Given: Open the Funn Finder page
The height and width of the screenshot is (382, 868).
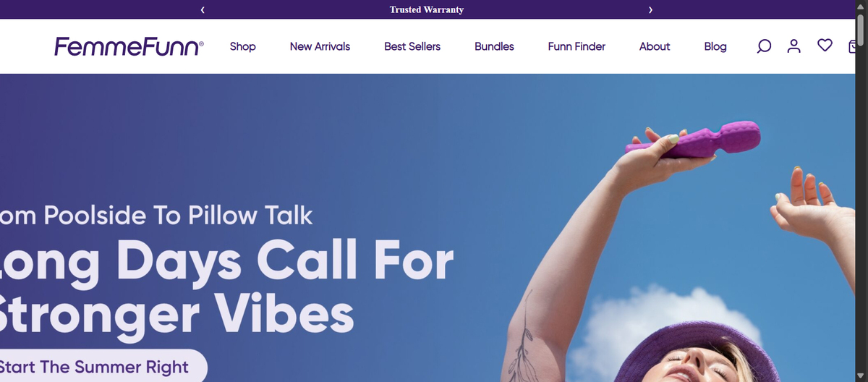Looking at the screenshot, I should 576,46.
